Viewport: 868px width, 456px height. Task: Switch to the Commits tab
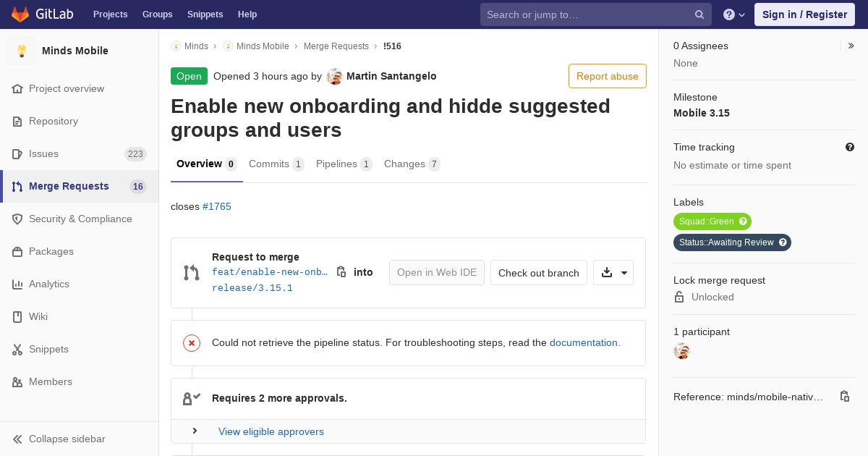coord(276,164)
